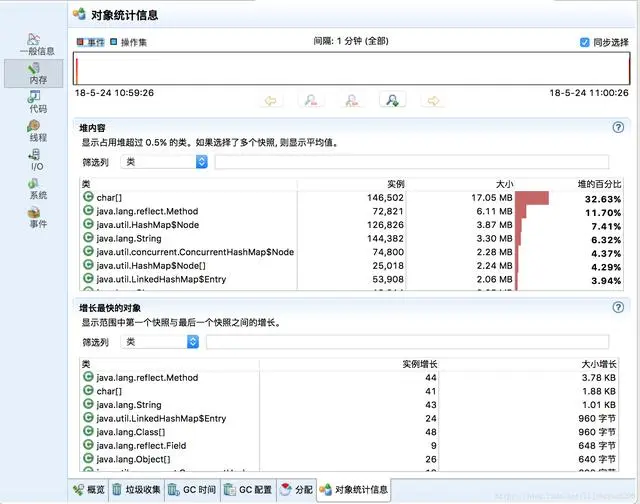Click the 3.78 KB size growth value
Image resolution: width=640 pixels, height=504 pixels.
point(599,377)
